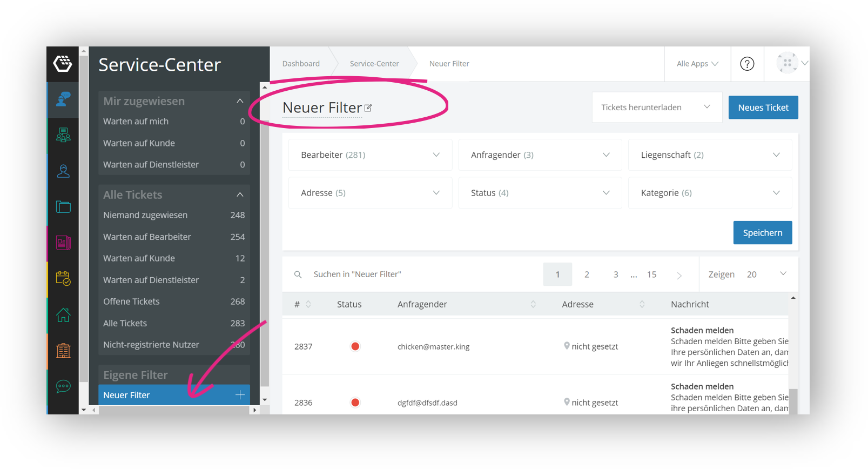Open the yellow calendar check icon
This screenshot has height=469, width=868.
tap(63, 278)
